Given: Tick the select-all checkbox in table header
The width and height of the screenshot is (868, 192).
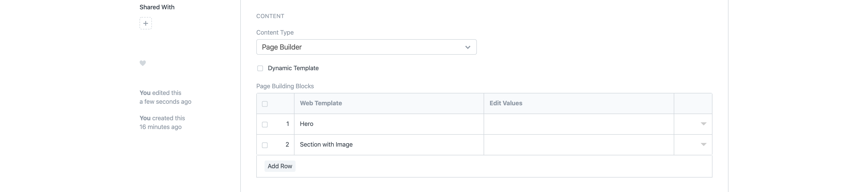Looking at the screenshot, I should click(x=265, y=104).
